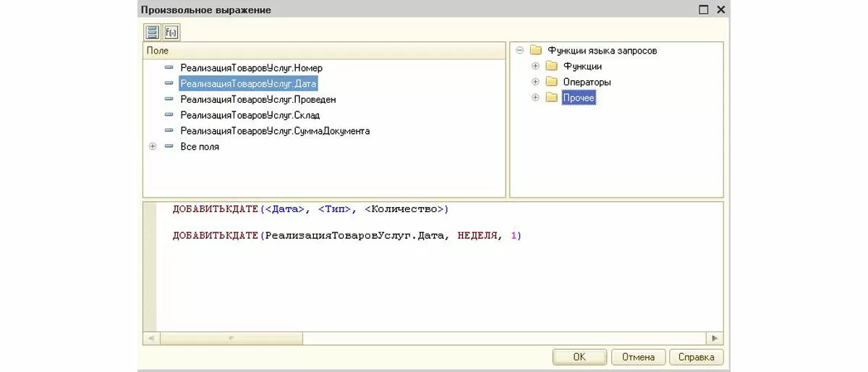The width and height of the screenshot is (868, 372).
Task: Expand the Прочее folder
Action: (x=535, y=97)
